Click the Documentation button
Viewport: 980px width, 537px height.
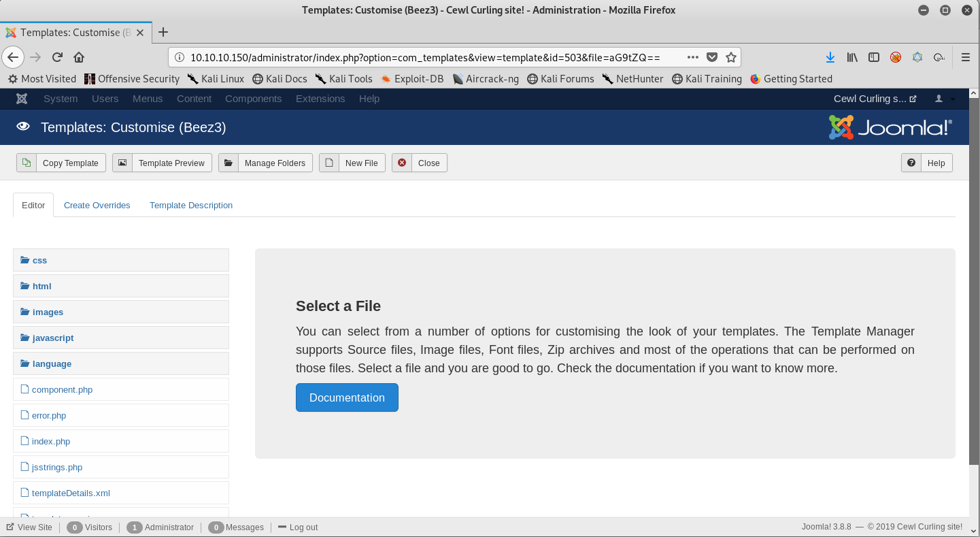[347, 398]
